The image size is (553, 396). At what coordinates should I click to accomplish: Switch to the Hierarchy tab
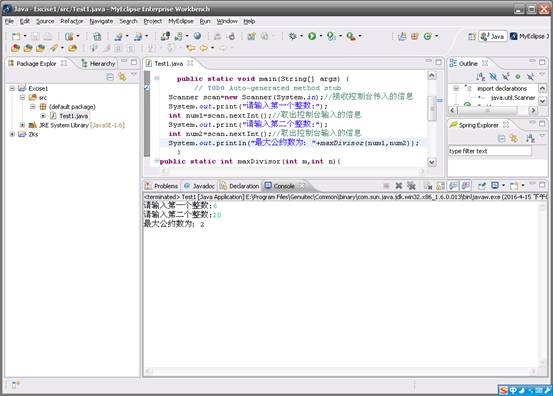(98, 63)
